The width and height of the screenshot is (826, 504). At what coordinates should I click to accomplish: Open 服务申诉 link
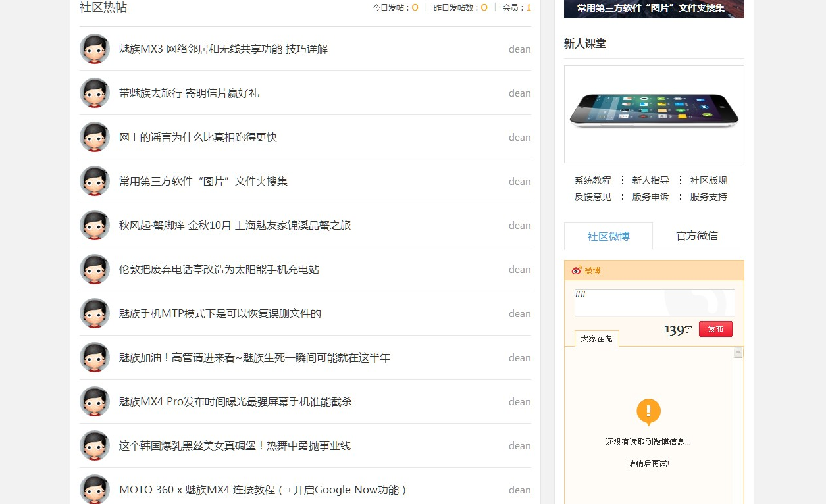650,197
